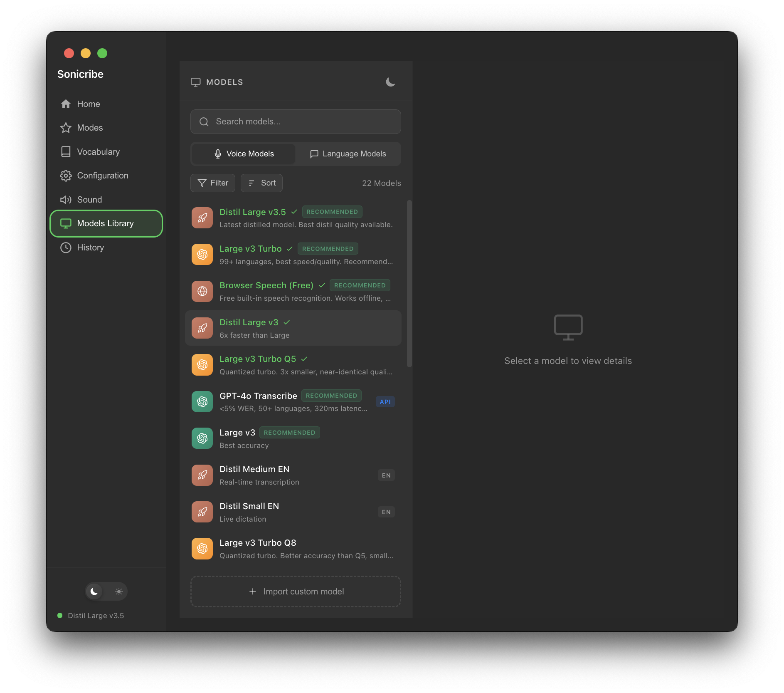The width and height of the screenshot is (784, 693).
Task: Select the Distil Medium EN name
Action: click(x=254, y=469)
